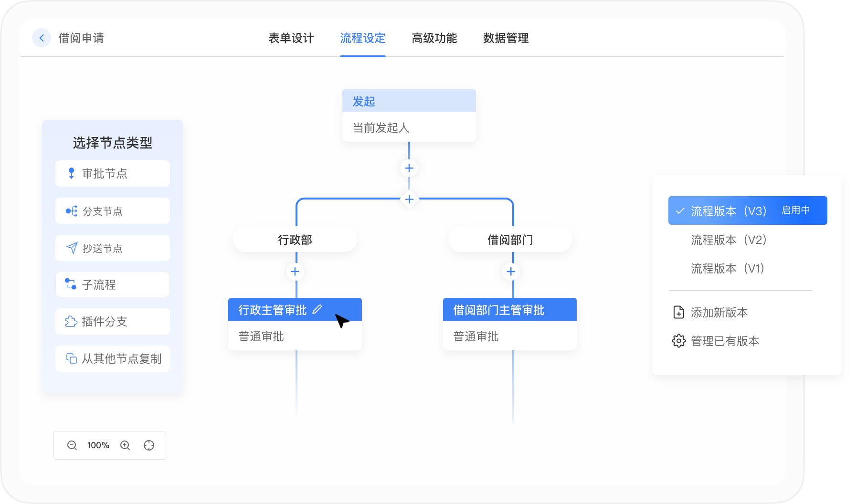Open the 行政主管审批 node header

[295, 310]
